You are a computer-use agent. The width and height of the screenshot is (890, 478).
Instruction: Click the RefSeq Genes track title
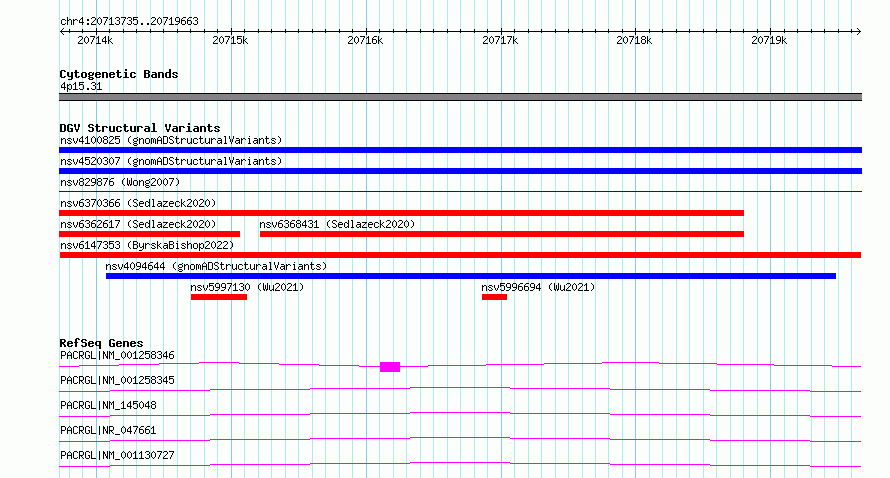pos(101,343)
